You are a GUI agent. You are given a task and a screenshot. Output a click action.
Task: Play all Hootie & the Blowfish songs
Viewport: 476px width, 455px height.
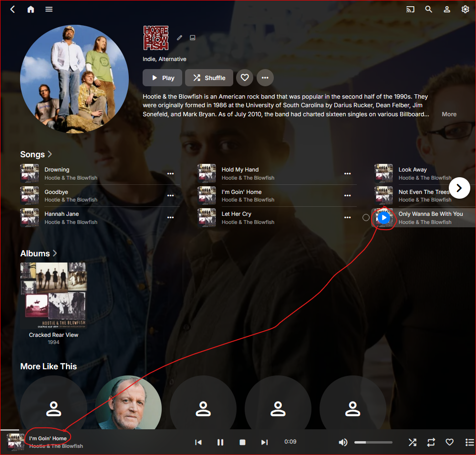click(163, 78)
